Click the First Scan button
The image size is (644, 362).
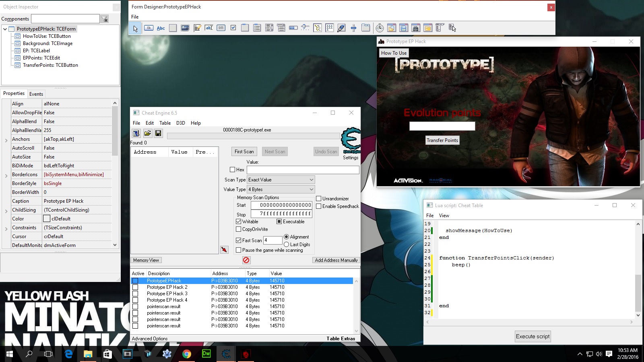click(x=244, y=152)
